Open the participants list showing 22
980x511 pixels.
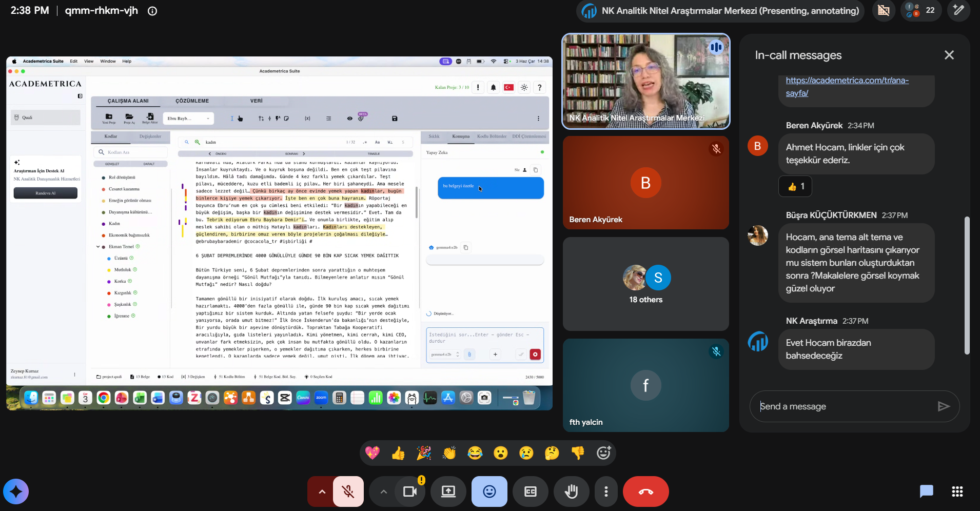(x=920, y=10)
